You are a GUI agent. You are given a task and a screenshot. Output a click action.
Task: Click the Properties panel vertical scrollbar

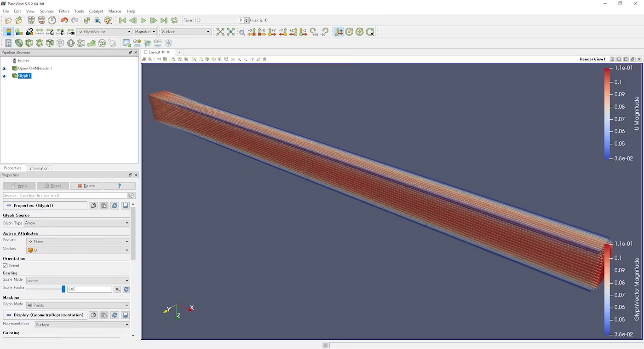tap(133, 234)
